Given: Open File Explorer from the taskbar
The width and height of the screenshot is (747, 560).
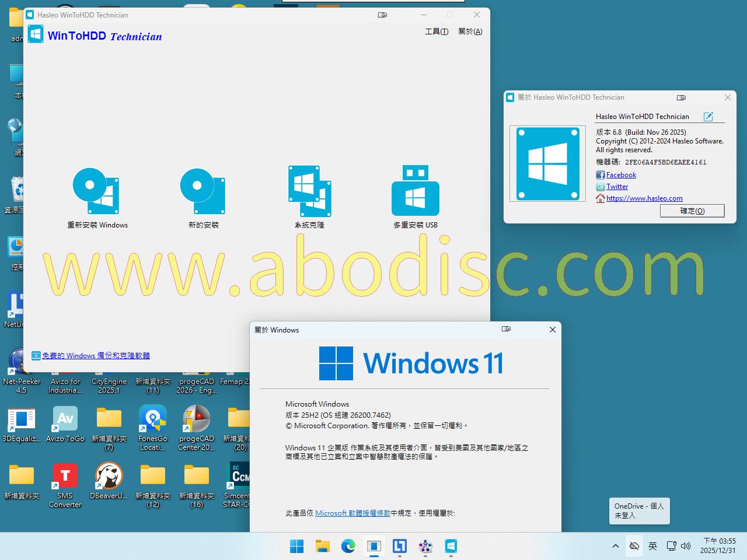Looking at the screenshot, I should (323, 547).
